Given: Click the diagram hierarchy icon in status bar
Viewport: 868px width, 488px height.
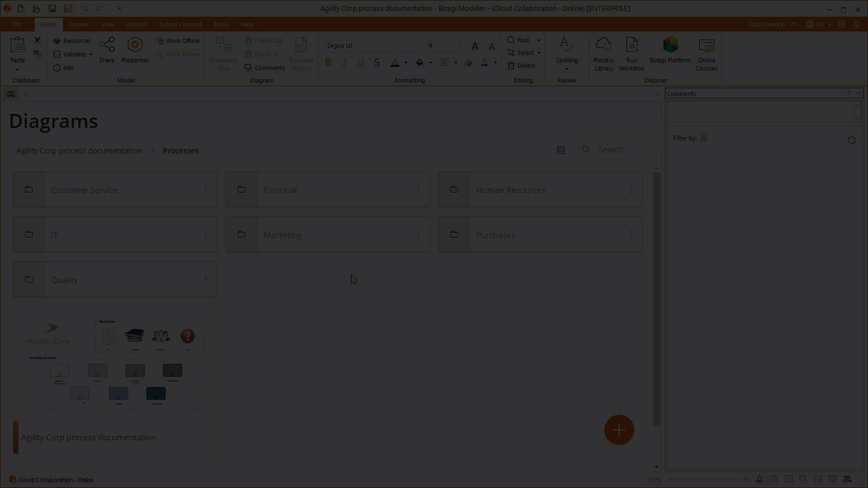Looking at the screenshot, I should pos(847,479).
